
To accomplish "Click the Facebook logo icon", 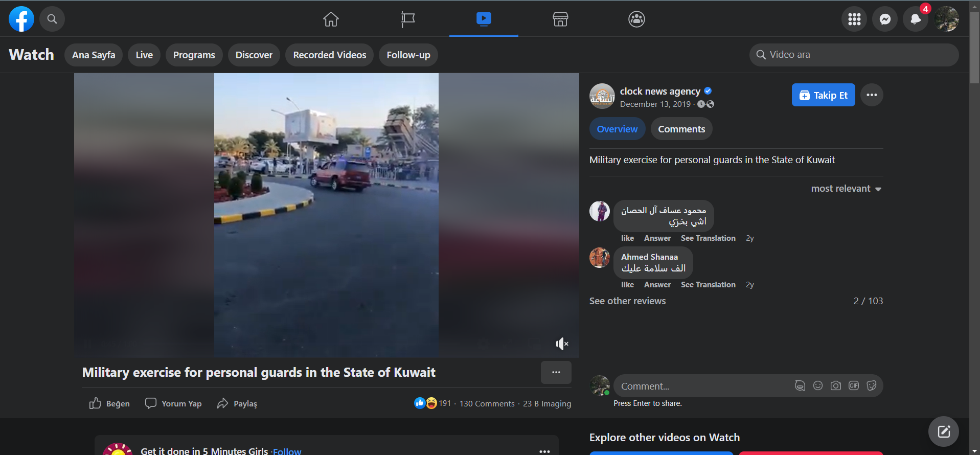I will pyautogui.click(x=21, y=19).
